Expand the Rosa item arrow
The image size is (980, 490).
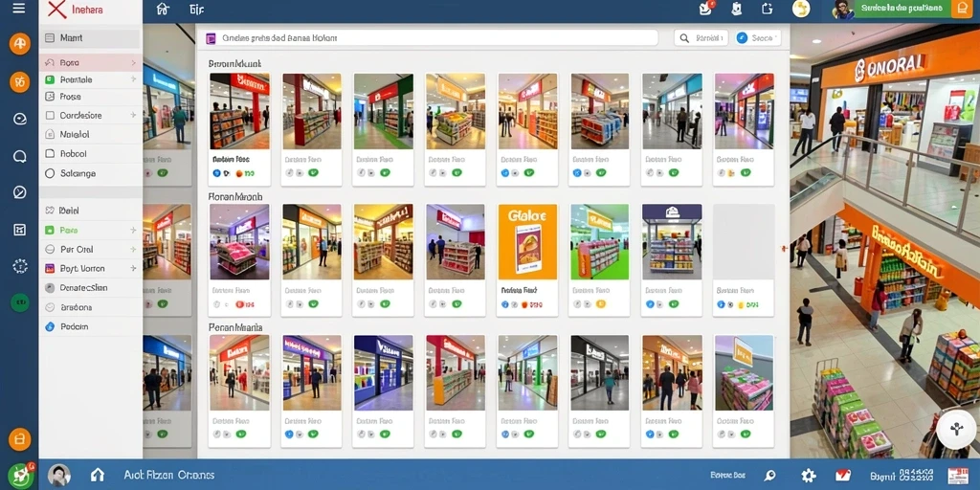pos(133,63)
